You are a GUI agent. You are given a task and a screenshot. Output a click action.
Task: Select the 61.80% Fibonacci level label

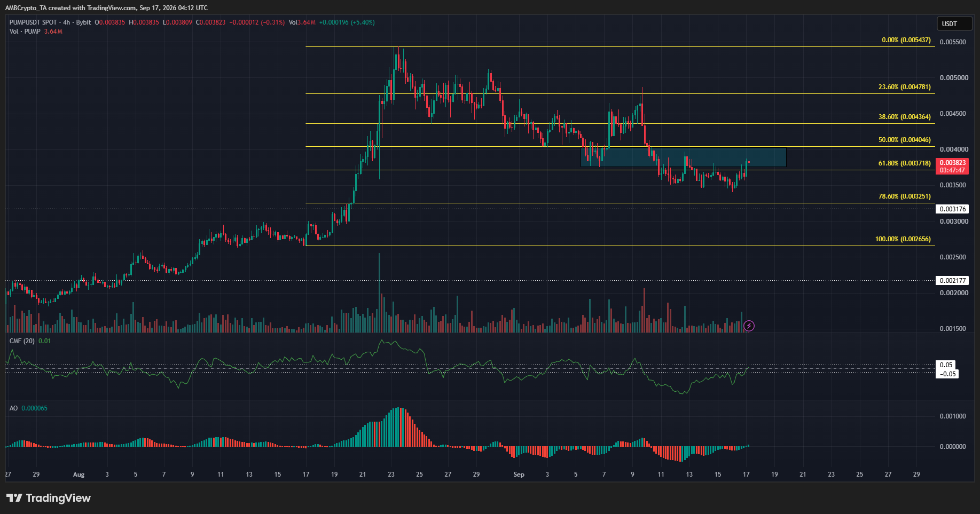pos(904,163)
